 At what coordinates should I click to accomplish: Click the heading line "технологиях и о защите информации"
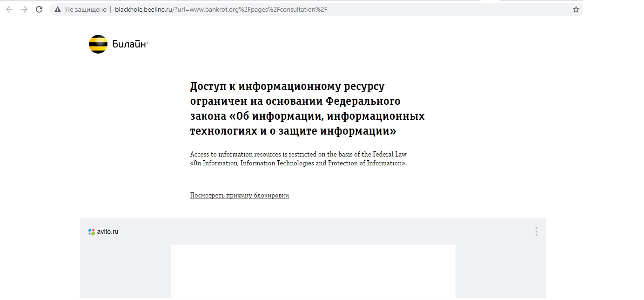point(293,131)
